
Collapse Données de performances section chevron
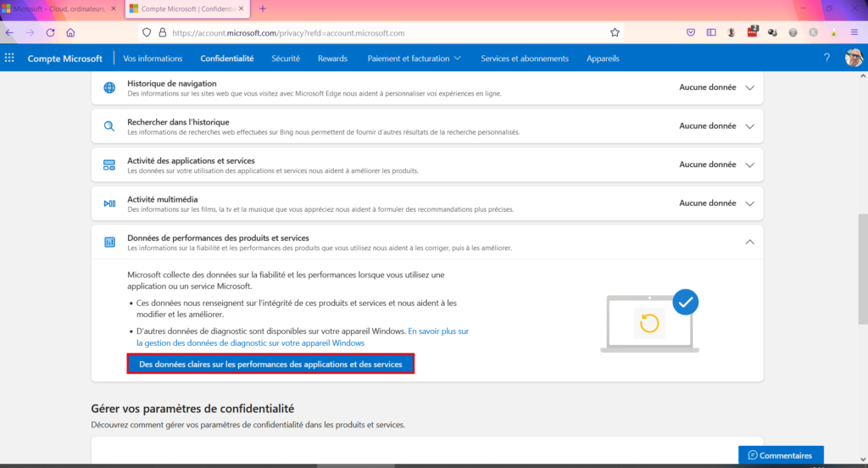click(749, 242)
